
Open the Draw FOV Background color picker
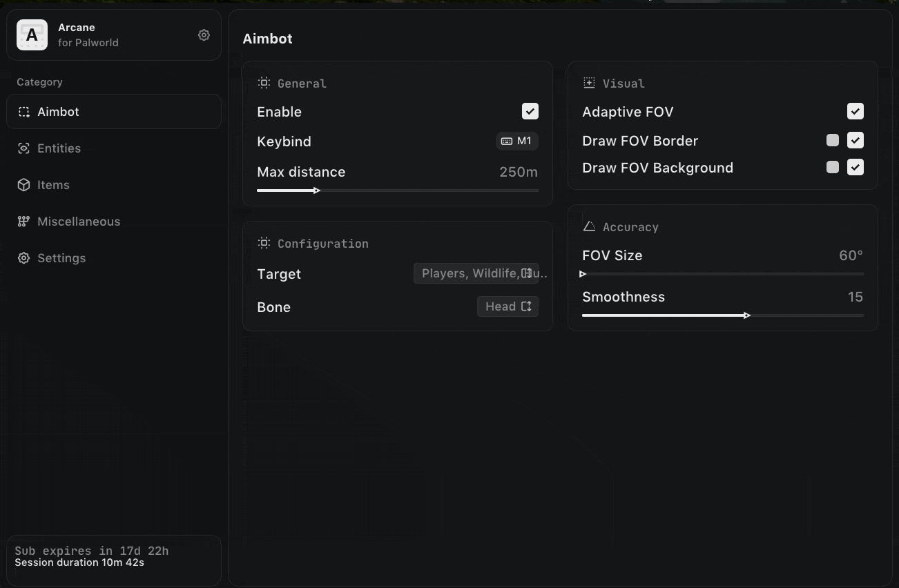point(833,167)
